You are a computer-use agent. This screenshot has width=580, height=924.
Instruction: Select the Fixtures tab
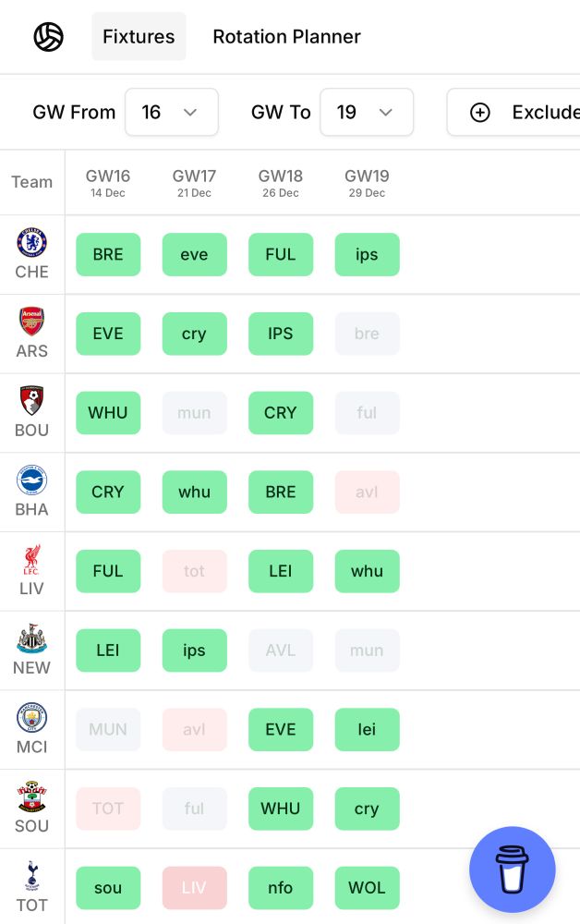139,37
